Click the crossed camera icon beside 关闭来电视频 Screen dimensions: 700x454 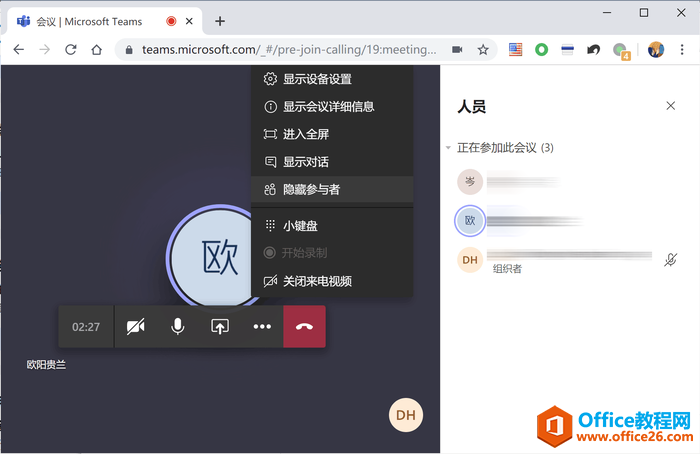point(270,281)
